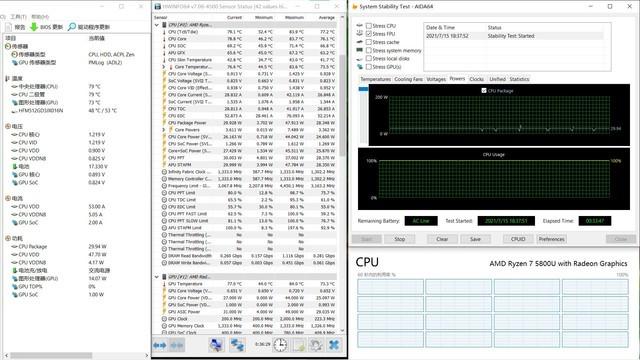Expand the Core Temperatures row
Screen dimensions: 640x360
(164, 67)
